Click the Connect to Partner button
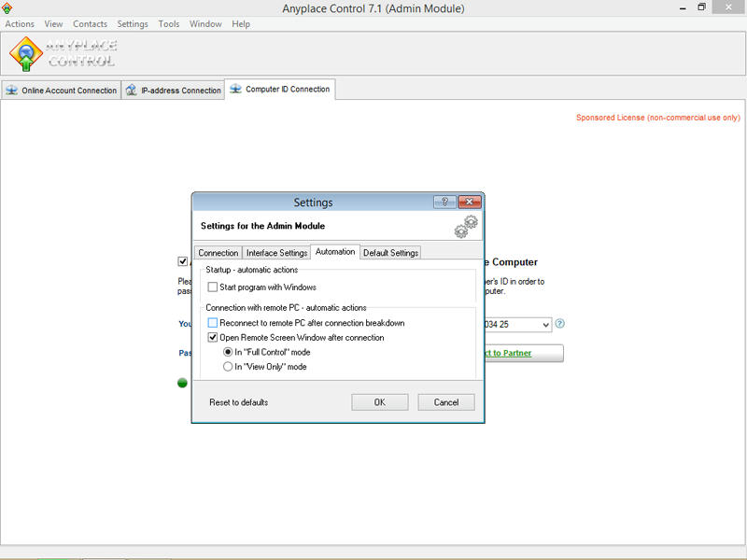Screen dimensions: 747x560 point(524,353)
